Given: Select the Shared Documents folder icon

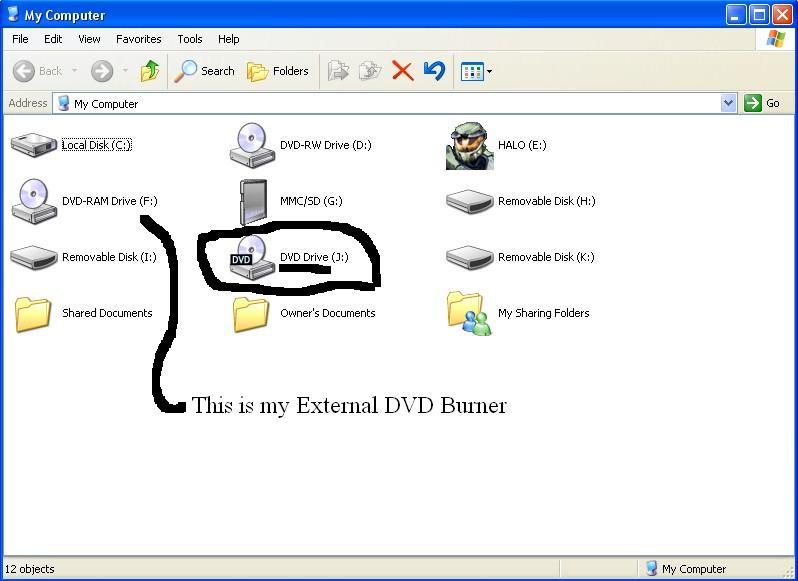Looking at the screenshot, I should click(33, 314).
